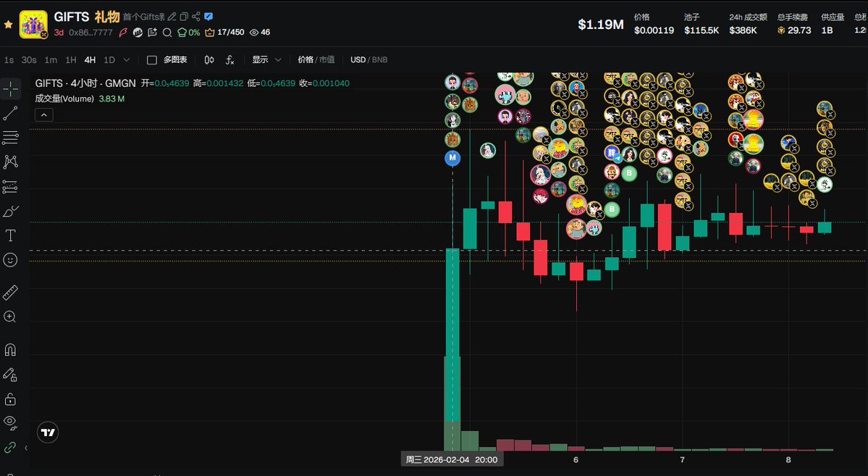Click the AI note sparkle icon

click(x=152, y=32)
